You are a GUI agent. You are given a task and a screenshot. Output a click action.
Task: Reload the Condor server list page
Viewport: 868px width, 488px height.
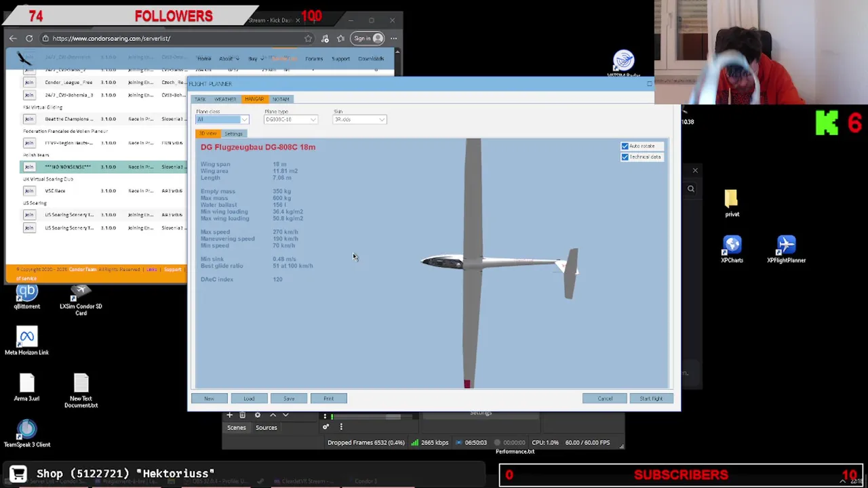coord(29,39)
